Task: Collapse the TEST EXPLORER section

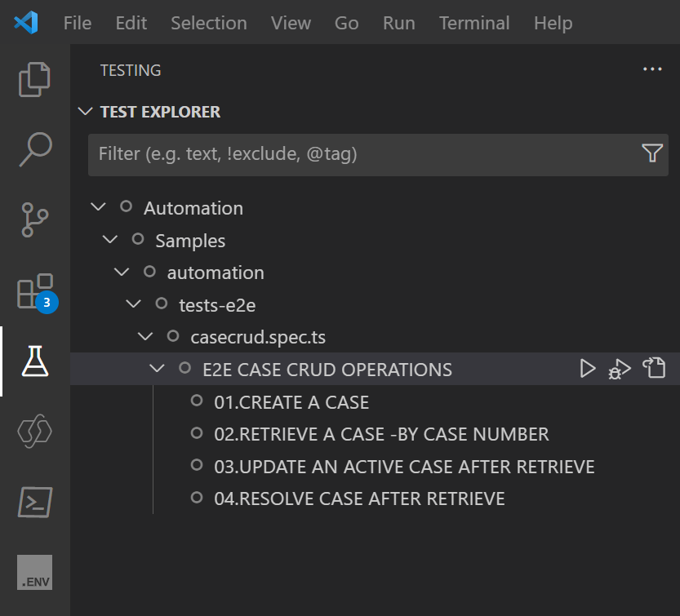Action: [85, 112]
